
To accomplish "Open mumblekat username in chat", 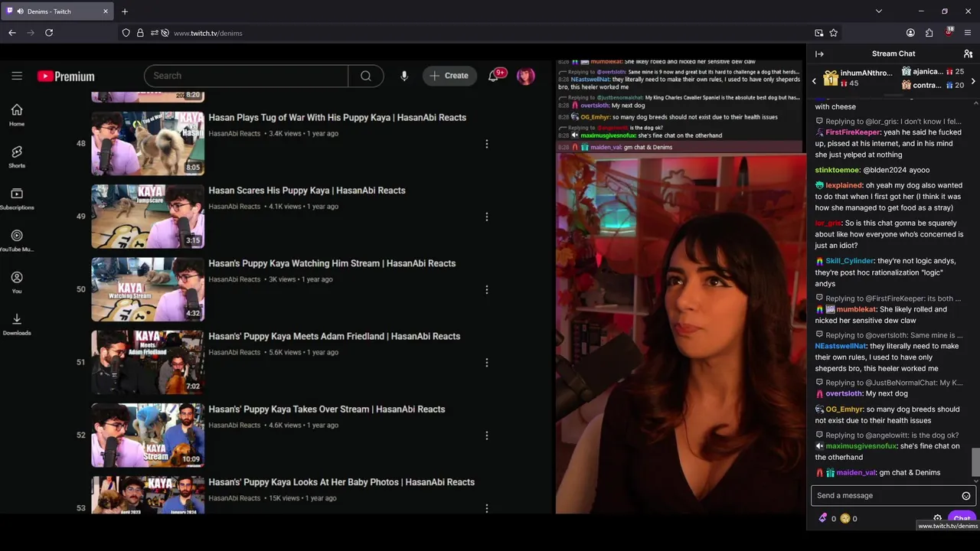I will (856, 309).
